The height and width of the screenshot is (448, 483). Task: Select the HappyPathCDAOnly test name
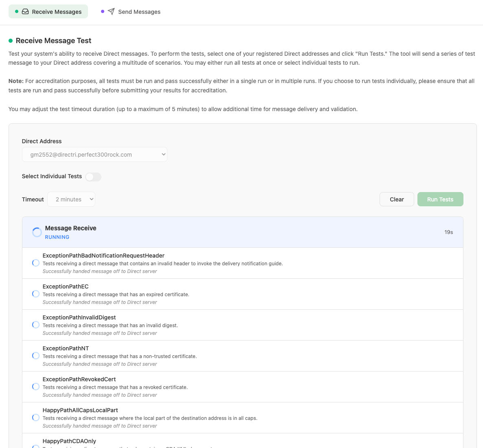69,441
